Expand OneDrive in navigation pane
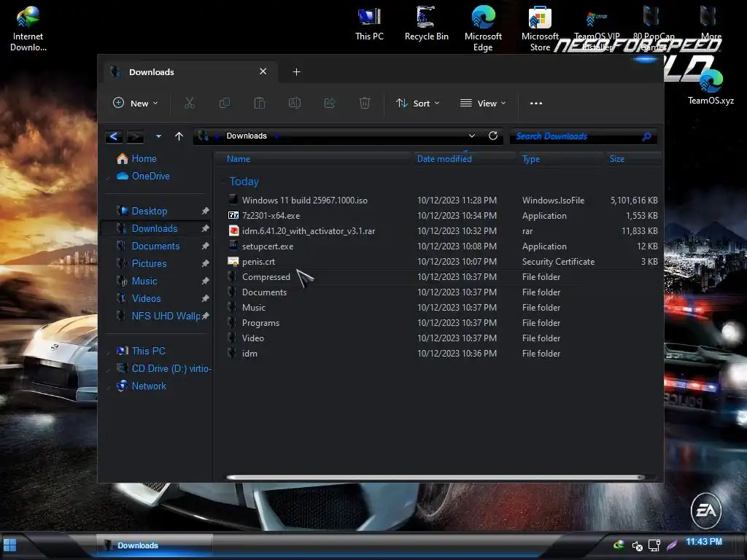This screenshot has height=560, width=747. [x=109, y=176]
